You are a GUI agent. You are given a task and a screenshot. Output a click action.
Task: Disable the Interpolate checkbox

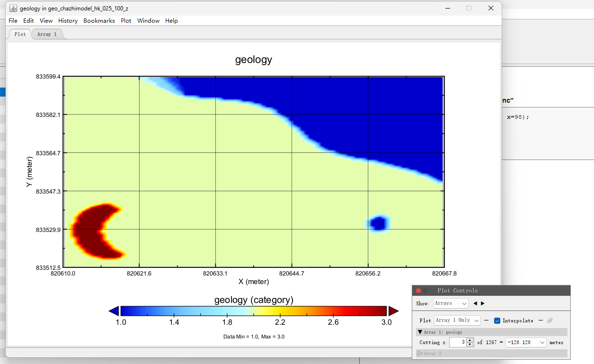(x=497, y=320)
